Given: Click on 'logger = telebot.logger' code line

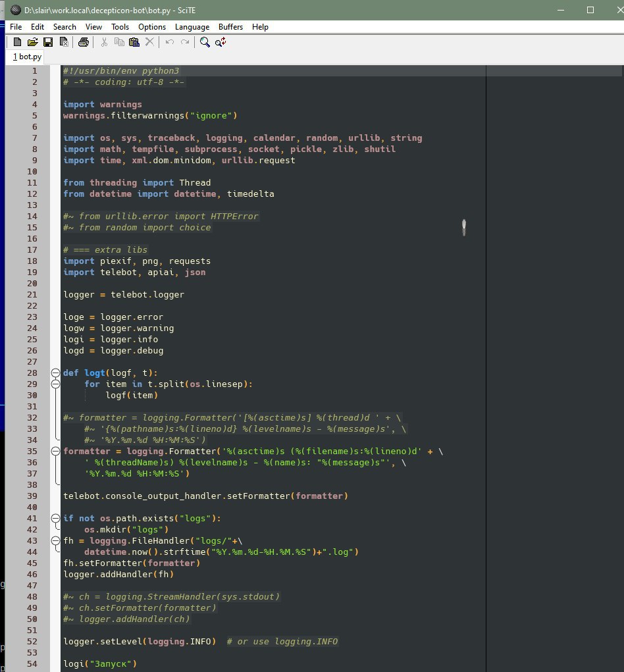Looking at the screenshot, I should pyautogui.click(x=124, y=295).
